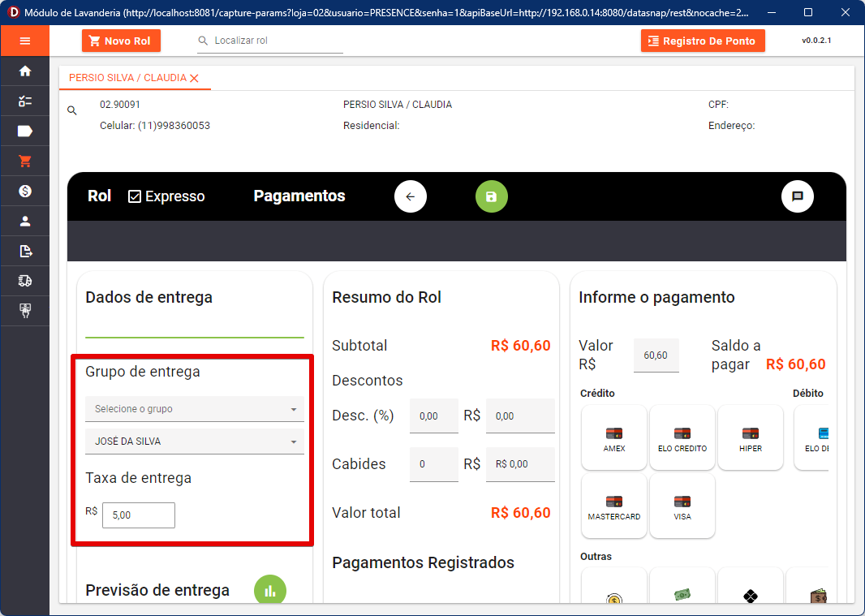Click the Subtotal R$ 60,60 amount

click(x=521, y=346)
